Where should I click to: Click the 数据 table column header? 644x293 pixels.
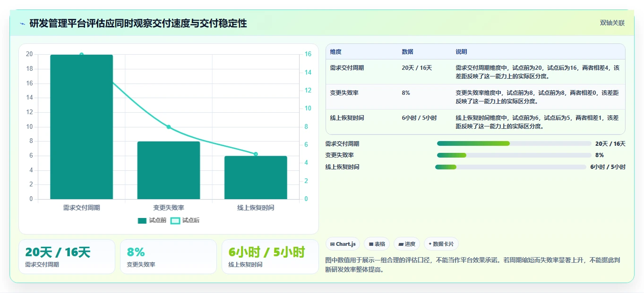point(407,52)
